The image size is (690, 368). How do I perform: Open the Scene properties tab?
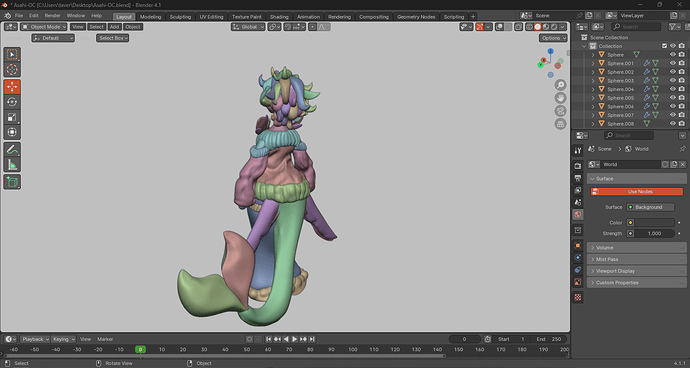tap(578, 202)
